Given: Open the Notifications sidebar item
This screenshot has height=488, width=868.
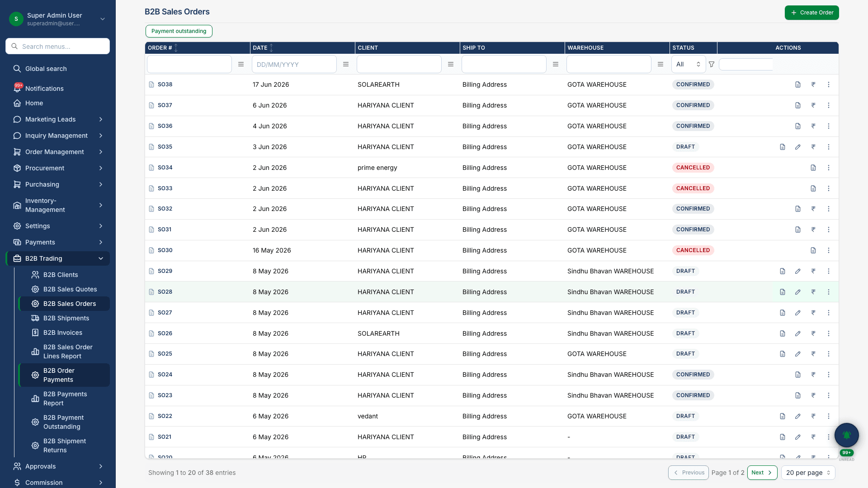Looking at the screenshot, I should (58, 89).
